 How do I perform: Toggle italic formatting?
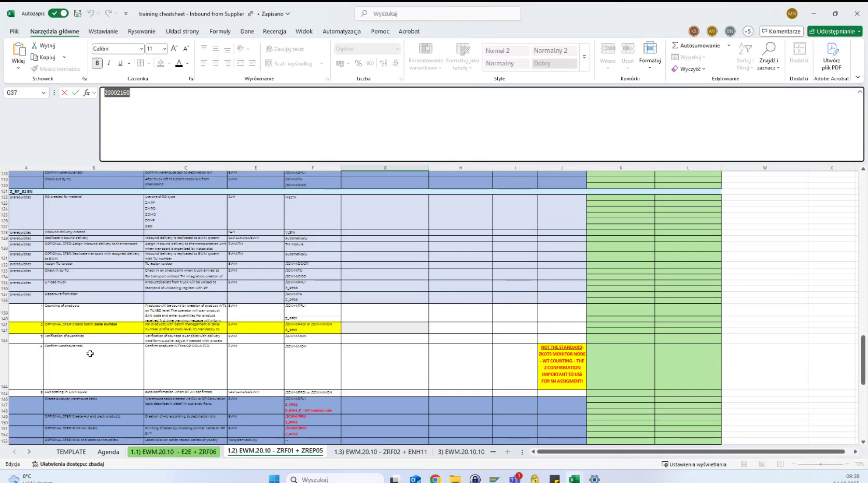[109, 63]
